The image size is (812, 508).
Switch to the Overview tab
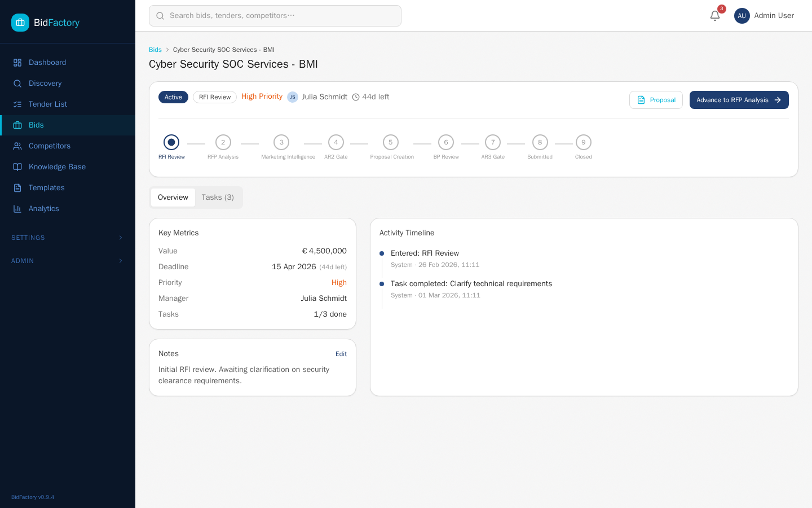[x=173, y=198]
